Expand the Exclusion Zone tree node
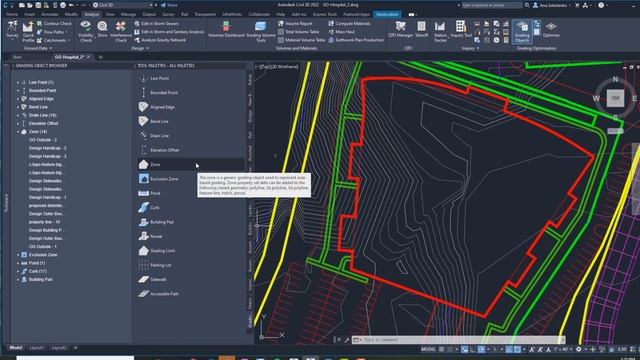 pyautogui.click(x=18, y=255)
